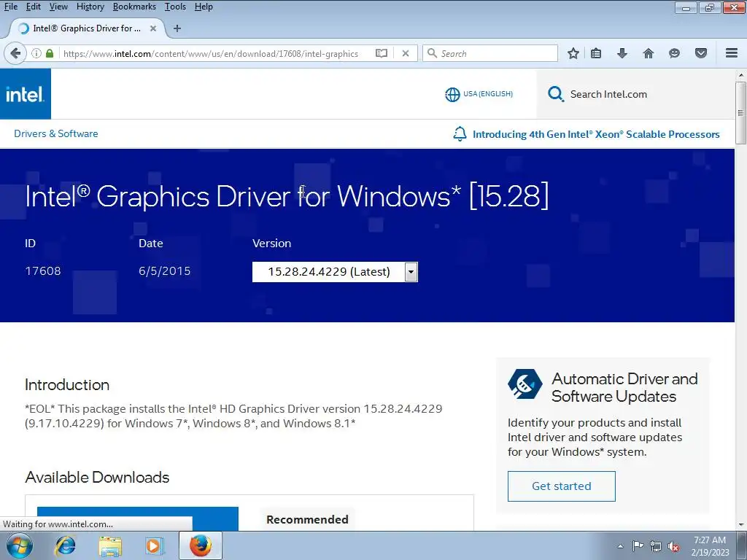The height and width of the screenshot is (560, 747).
Task: Click the scrollbar down arrow
Action: point(741,525)
